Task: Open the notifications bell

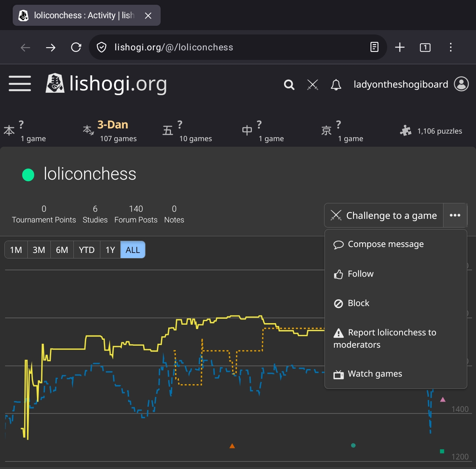Action: click(x=336, y=84)
